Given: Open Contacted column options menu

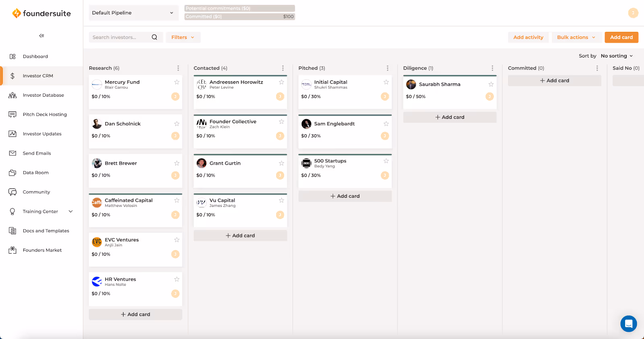Looking at the screenshot, I should [283, 68].
